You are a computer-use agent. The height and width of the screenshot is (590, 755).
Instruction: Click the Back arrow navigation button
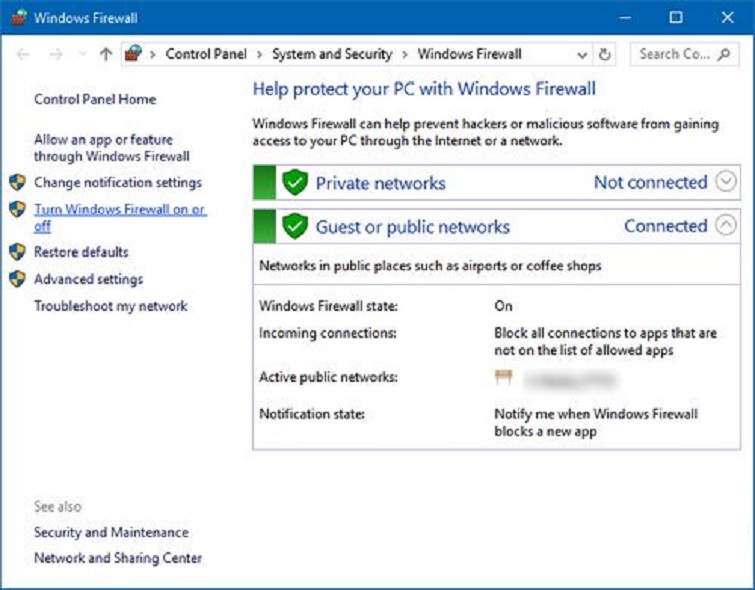pos(24,54)
